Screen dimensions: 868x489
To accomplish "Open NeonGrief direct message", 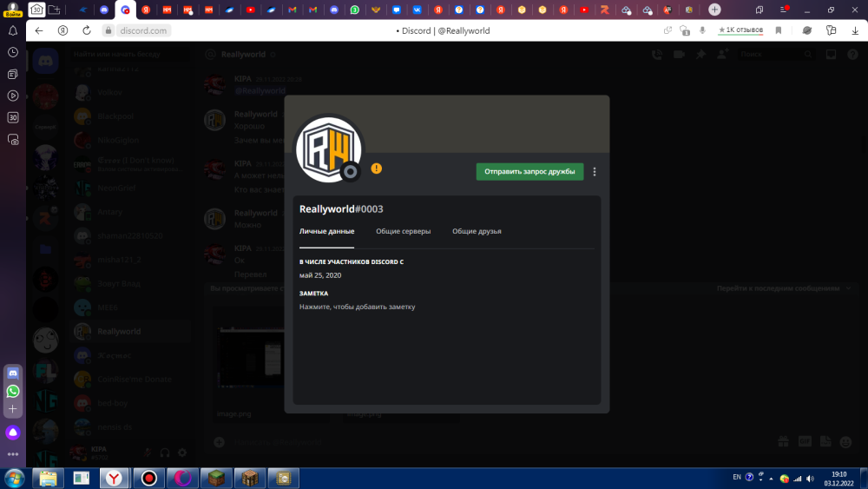I will point(131,188).
